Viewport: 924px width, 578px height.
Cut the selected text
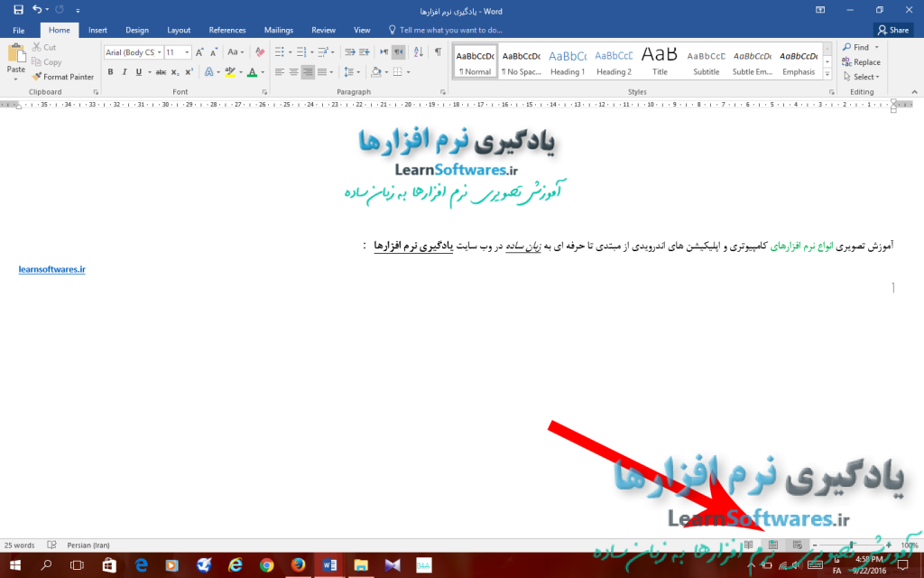pos(44,47)
